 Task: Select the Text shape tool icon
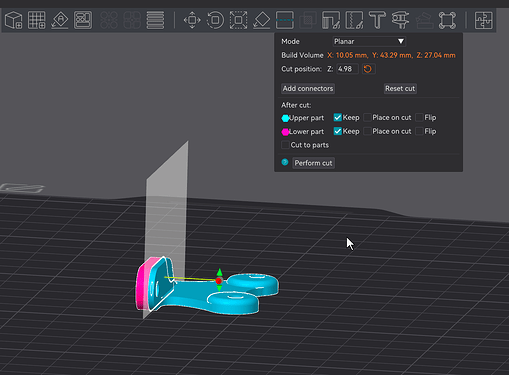point(377,20)
